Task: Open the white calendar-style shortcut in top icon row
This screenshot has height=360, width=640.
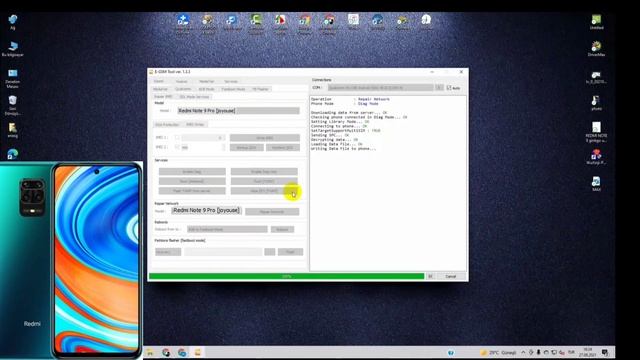Action: pos(353,21)
